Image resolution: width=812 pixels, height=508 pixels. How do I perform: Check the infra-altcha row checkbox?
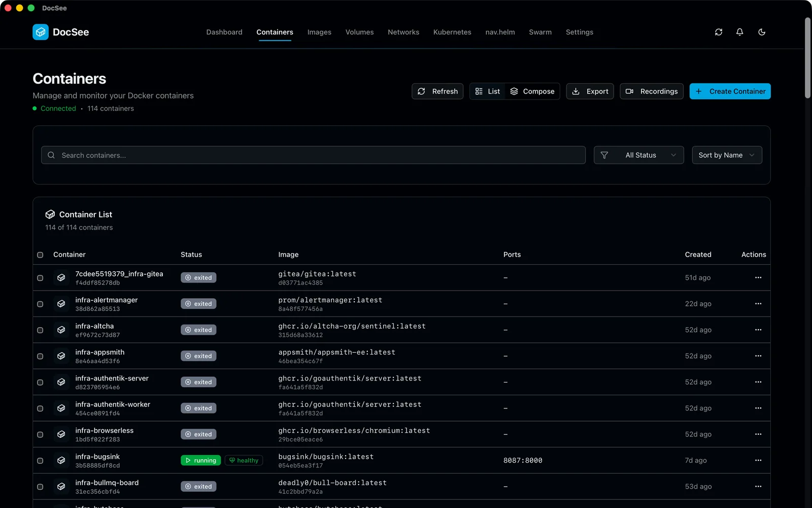click(x=40, y=330)
